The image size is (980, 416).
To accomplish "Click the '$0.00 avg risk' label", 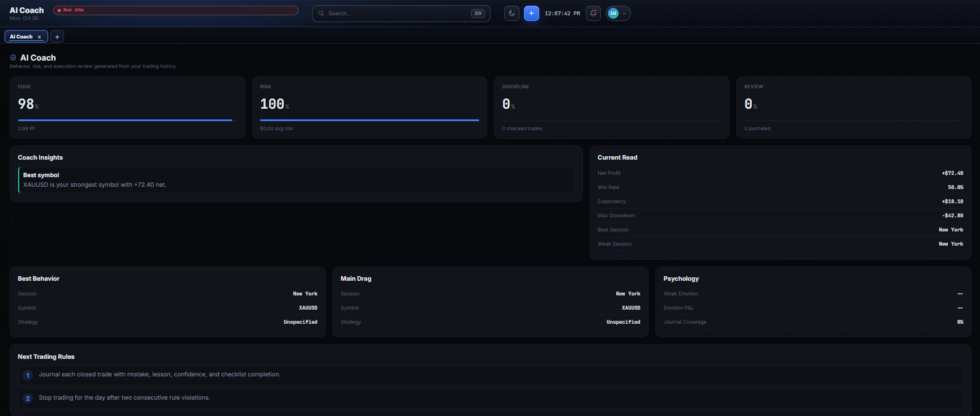I will tap(276, 128).
